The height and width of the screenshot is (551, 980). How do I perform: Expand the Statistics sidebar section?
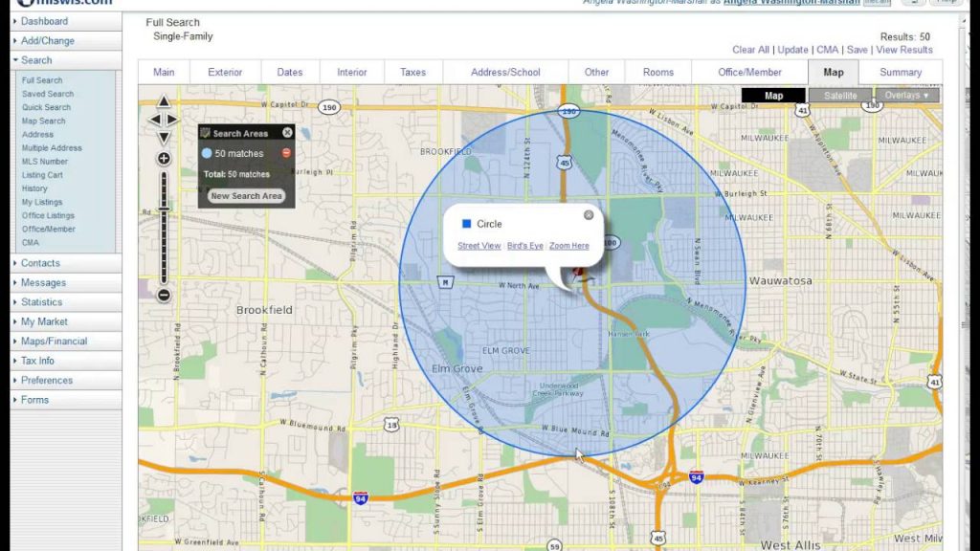[41, 302]
